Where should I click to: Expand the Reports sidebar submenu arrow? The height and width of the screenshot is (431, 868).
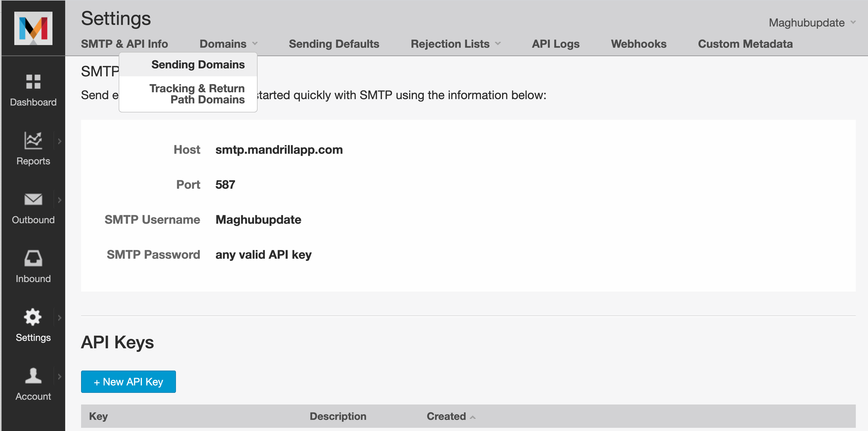(60, 141)
